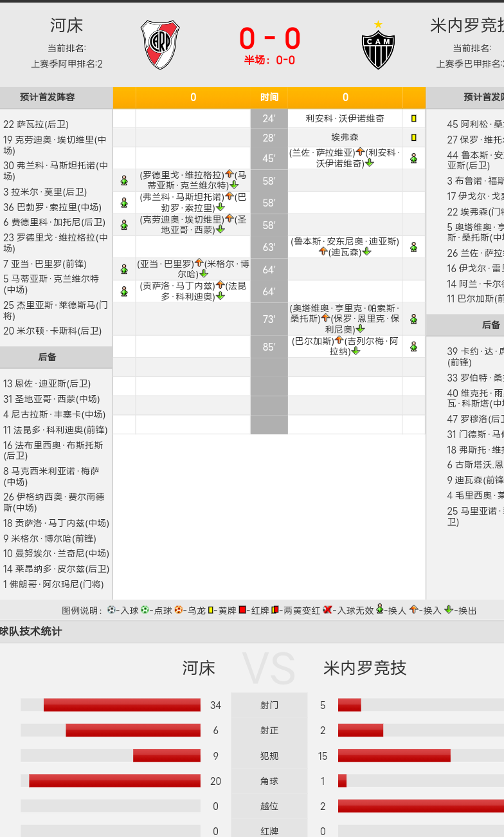
Task: Click substitution icon in the 45' row
Action: tap(414, 158)
